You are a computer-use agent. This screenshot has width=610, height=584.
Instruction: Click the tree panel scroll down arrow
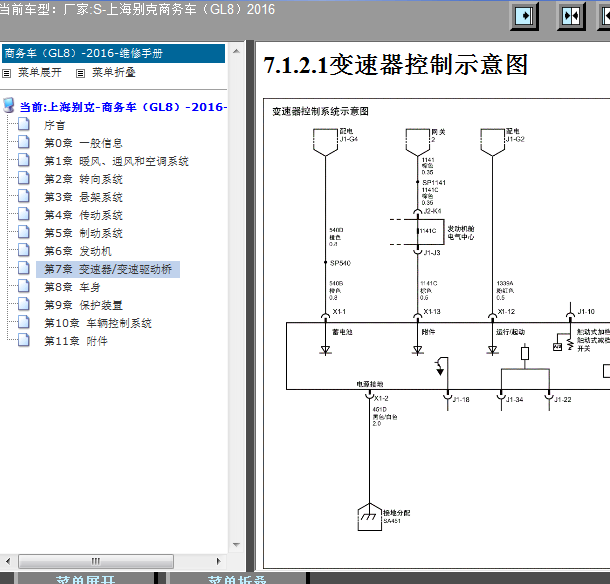pos(236,545)
